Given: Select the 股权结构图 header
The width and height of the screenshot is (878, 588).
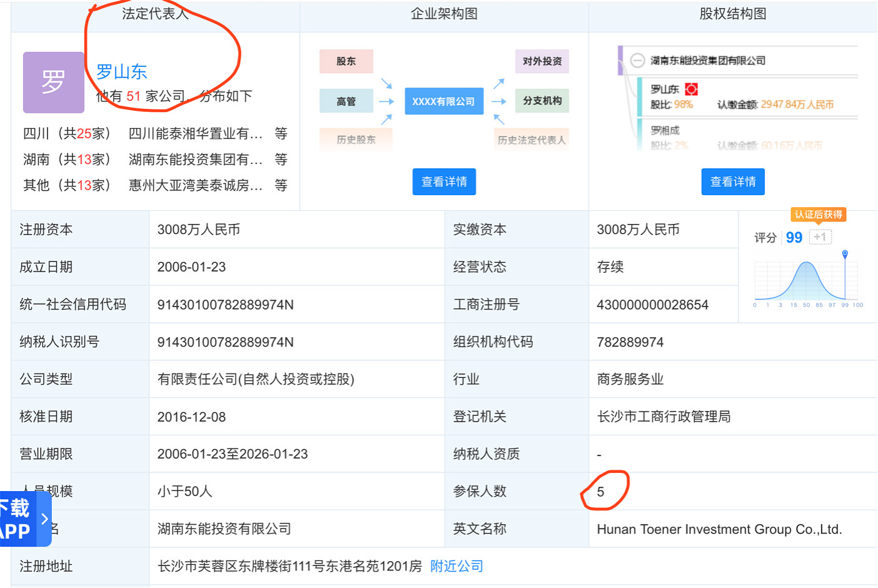Looking at the screenshot, I should (733, 14).
